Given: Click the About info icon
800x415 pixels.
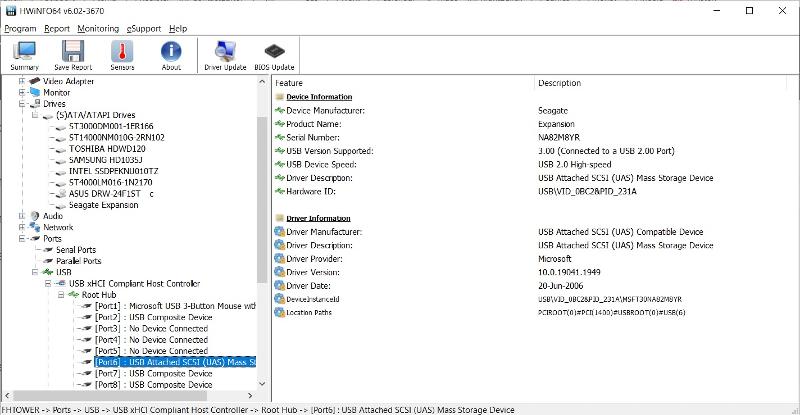Looking at the screenshot, I should (x=171, y=55).
